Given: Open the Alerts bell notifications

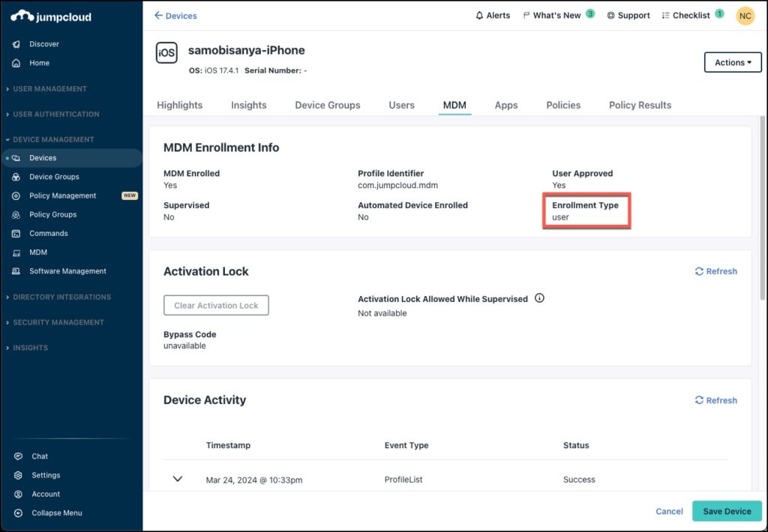Looking at the screenshot, I should [x=493, y=14].
